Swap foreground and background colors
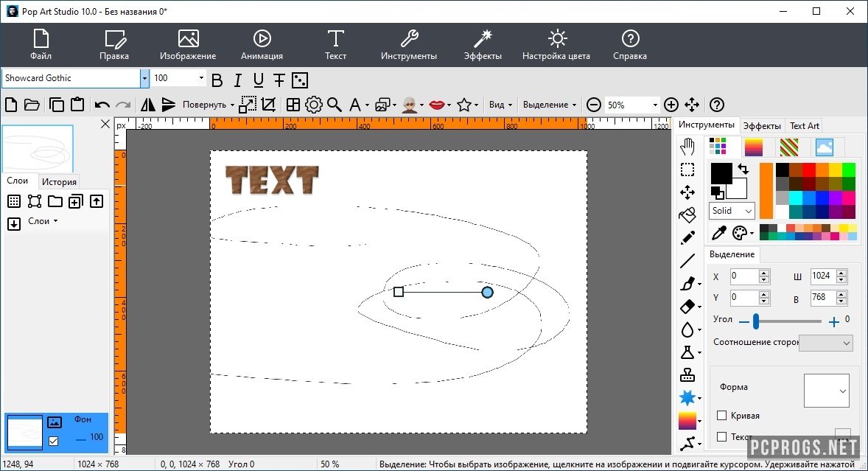Image resolution: width=868 pixels, height=471 pixels. (x=743, y=169)
